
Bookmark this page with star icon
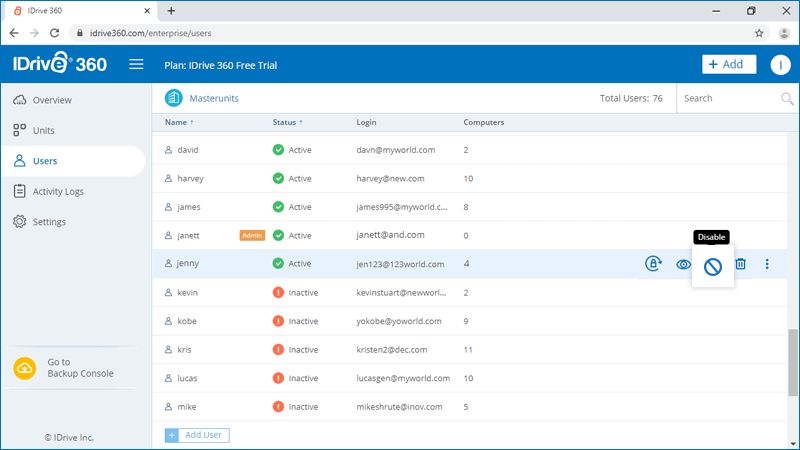(759, 33)
